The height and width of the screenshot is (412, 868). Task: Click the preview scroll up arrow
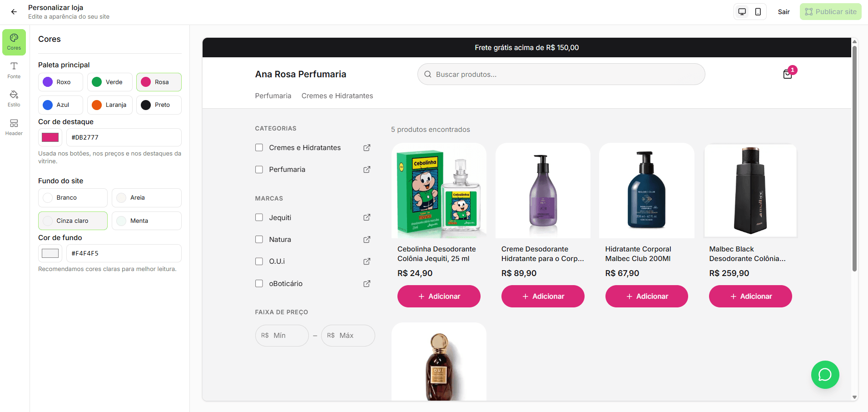pyautogui.click(x=854, y=41)
